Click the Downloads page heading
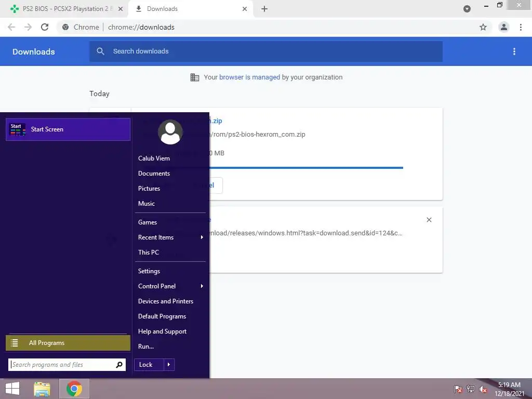Screen dimensions: 532x399 coord(34,51)
